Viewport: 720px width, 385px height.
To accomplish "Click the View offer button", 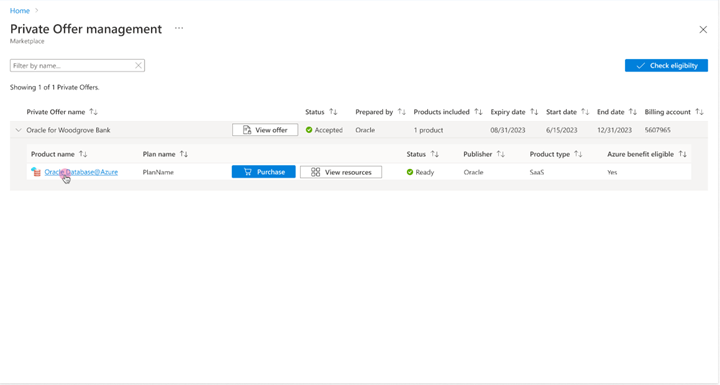I will (x=265, y=130).
